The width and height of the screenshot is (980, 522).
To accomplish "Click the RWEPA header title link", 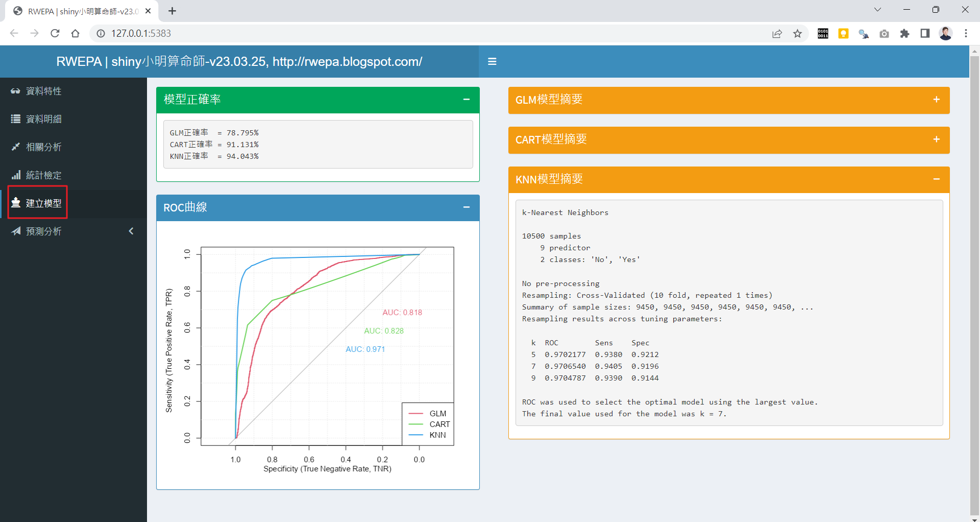I will [239, 61].
